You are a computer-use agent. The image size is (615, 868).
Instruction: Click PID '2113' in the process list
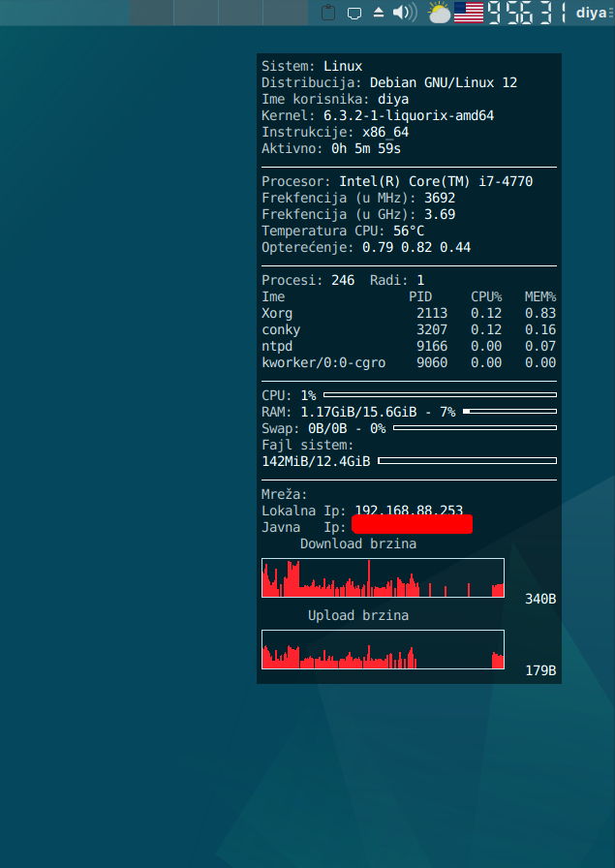pyautogui.click(x=432, y=313)
